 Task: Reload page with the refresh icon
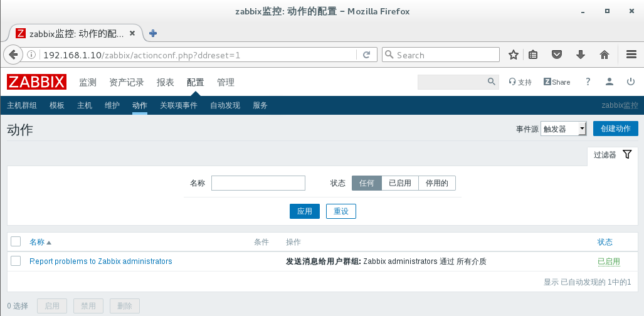(x=367, y=55)
